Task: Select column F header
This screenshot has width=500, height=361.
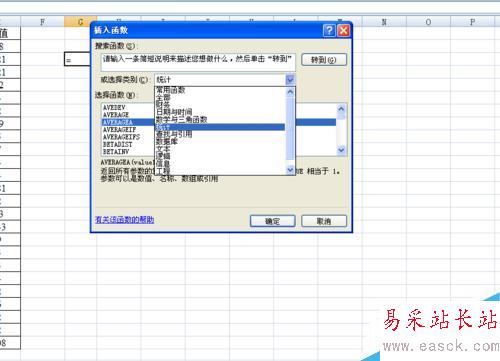Action: pos(42,22)
